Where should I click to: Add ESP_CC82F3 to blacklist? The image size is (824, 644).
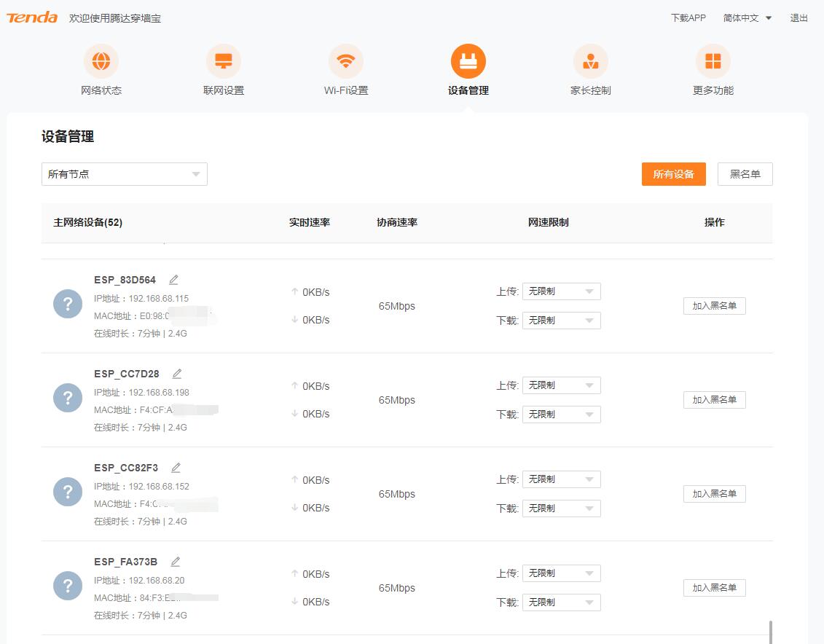click(x=715, y=494)
